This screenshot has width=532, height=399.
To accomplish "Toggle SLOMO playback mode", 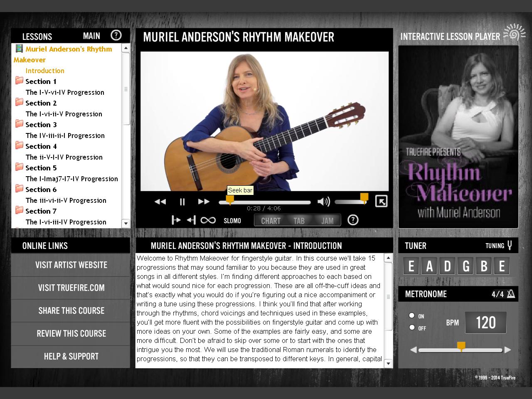I will tap(232, 221).
